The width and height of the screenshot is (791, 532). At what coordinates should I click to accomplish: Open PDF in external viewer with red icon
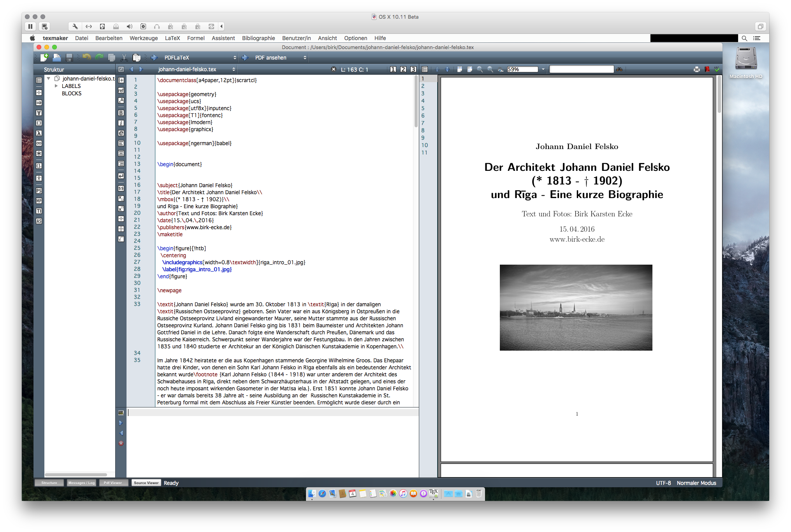pyautogui.click(x=707, y=69)
